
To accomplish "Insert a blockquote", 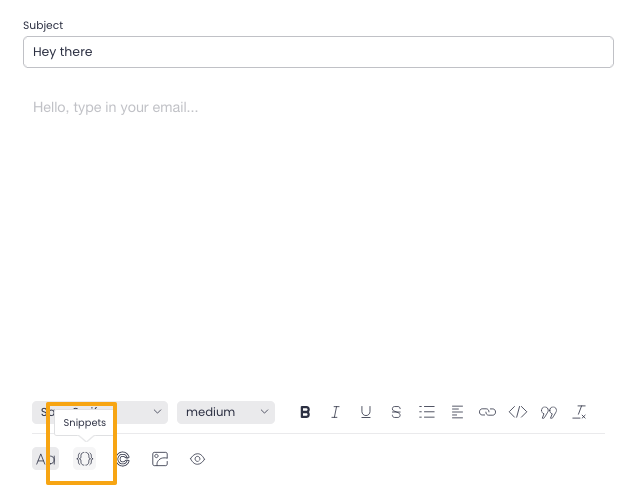I will (548, 412).
